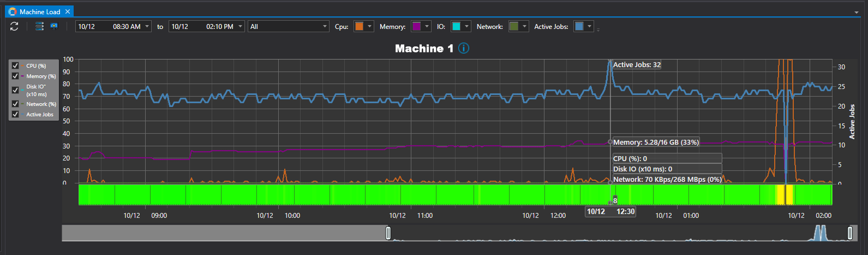868x255 pixels.
Task: Click the monitor icon in toolbar
Action: [54, 26]
